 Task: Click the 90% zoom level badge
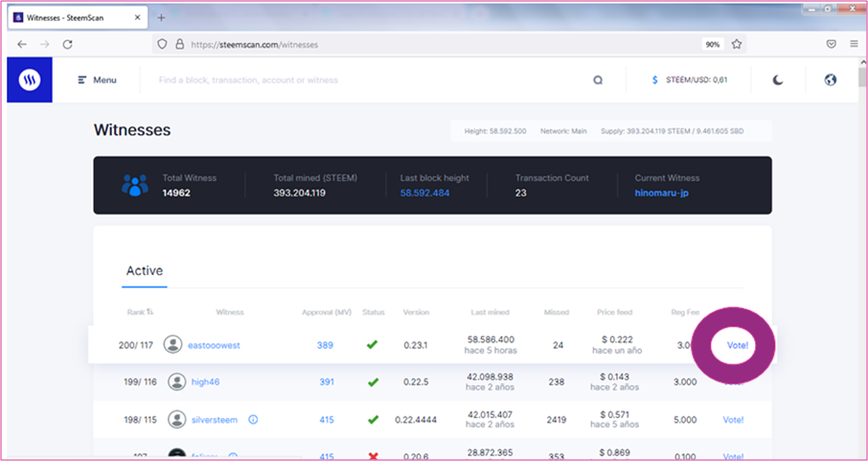point(713,44)
